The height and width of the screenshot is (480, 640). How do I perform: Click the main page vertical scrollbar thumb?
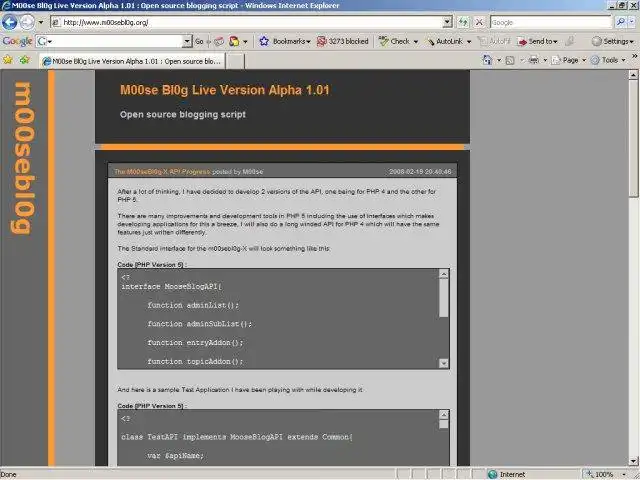tap(633, 138)
